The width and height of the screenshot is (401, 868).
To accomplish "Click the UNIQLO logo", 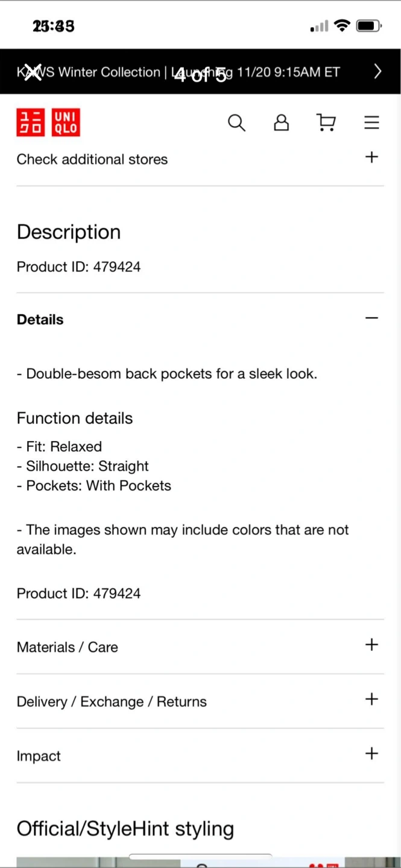I will [48, 123].
